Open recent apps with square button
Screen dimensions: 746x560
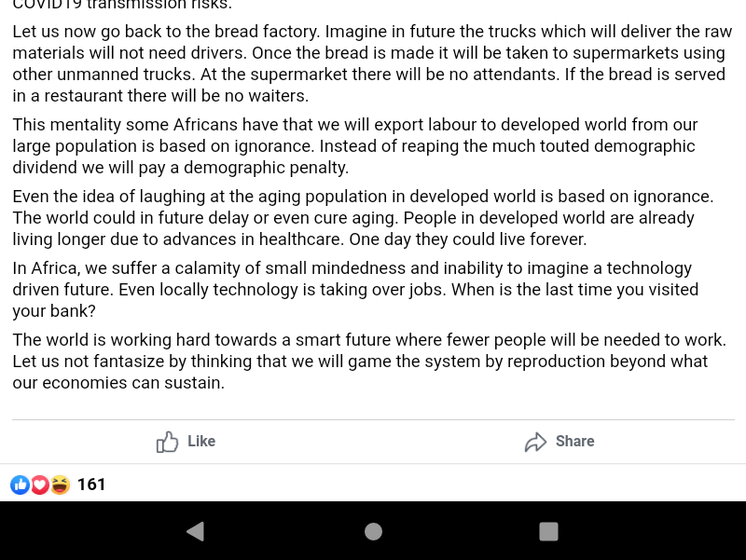pos(548,531)
